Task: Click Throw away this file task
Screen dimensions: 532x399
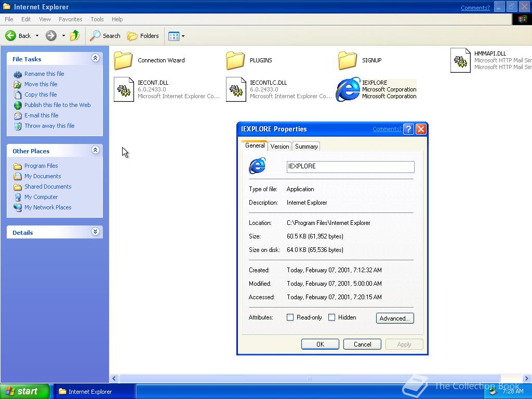Action: coord(49,126)
